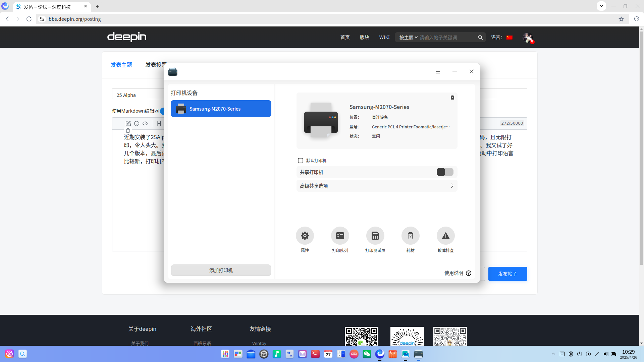Expand advanced sharing options (高级共享选项)

pyautogui.click(x=377, y=186)
